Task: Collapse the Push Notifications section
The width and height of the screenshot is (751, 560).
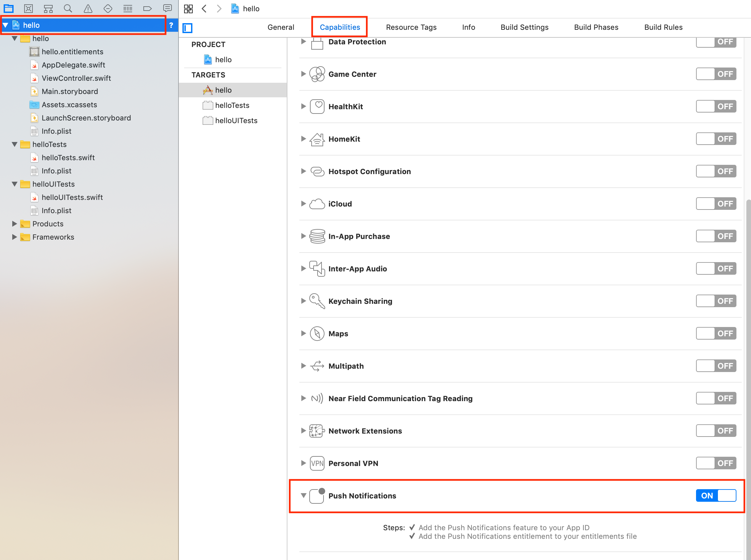Action: tap(303, 495)
